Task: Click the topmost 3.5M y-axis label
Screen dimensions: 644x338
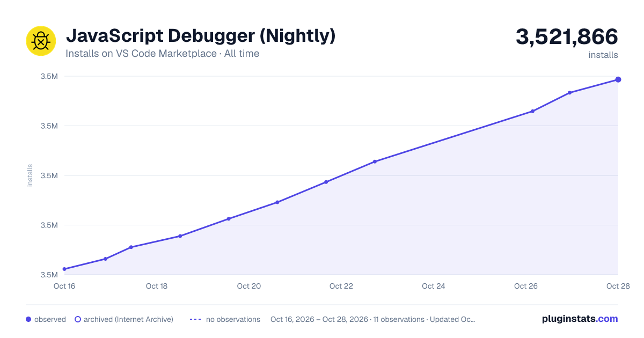Action: (49, 76)
